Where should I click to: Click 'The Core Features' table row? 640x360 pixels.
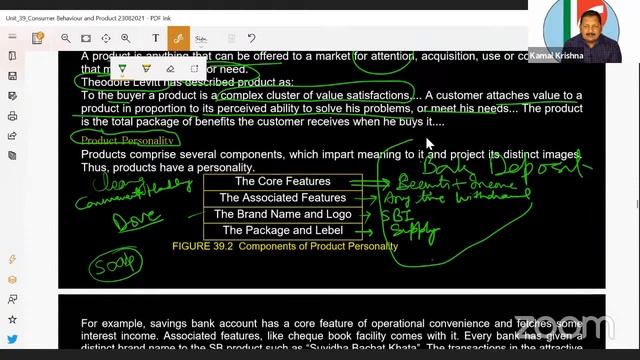coord(283,182)
